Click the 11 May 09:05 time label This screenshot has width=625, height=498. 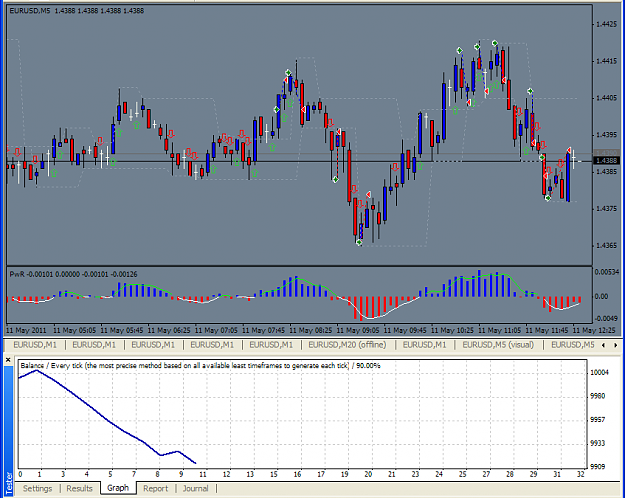coord(358,331)
